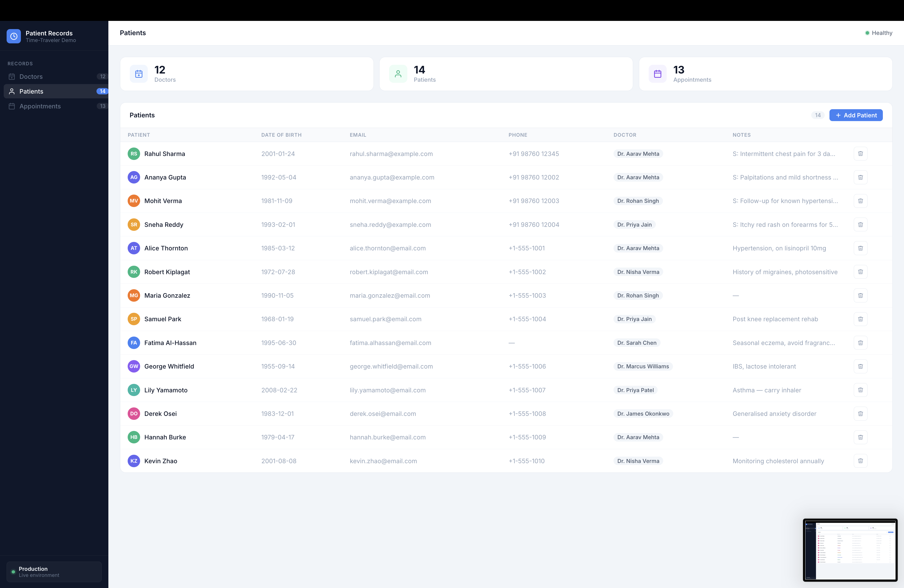
Task: Click the Doctors stat card calendar icon
Action: tap(139, 74)
